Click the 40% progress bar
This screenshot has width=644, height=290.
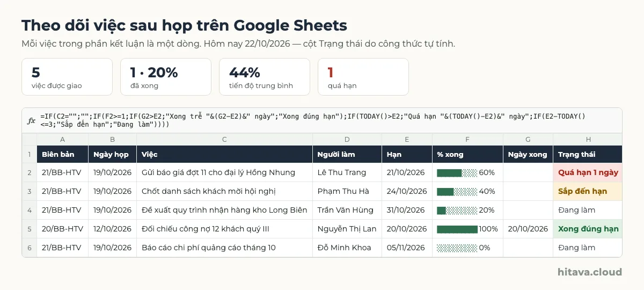click(x=457, y=192)
